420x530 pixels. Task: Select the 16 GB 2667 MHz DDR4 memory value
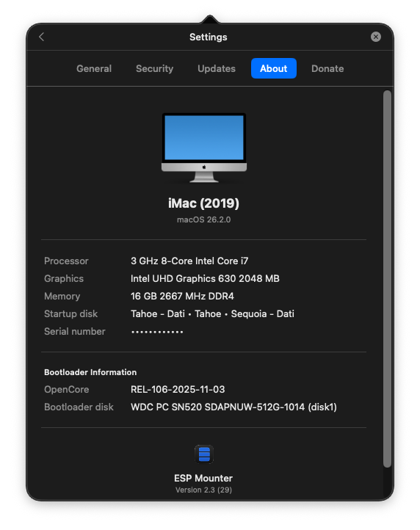tap(182, 296)
